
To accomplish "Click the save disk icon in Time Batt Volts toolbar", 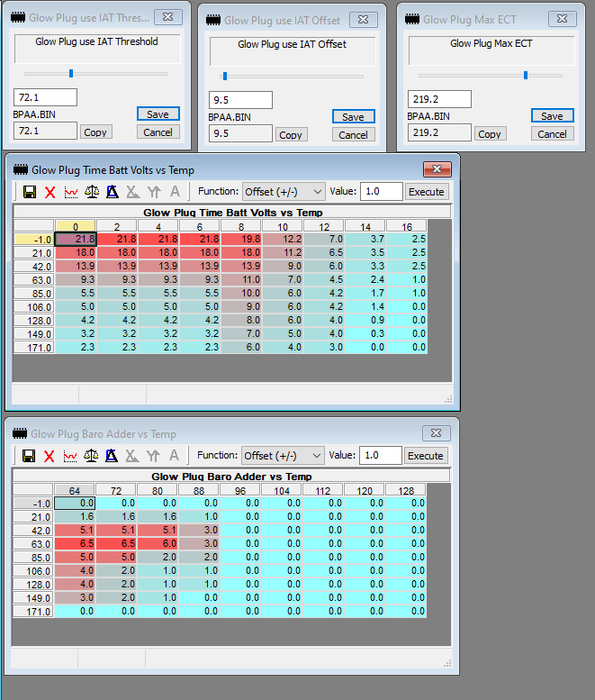I will coord(29,192).
